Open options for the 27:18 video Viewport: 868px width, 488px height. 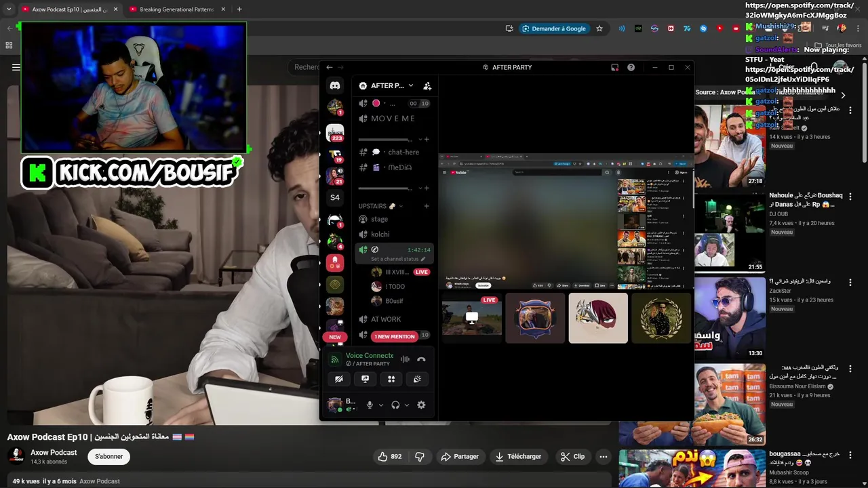(850, 110)
